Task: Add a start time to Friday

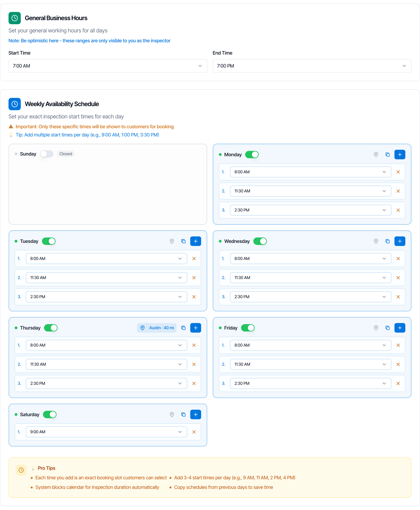Action: coord(400,328)
